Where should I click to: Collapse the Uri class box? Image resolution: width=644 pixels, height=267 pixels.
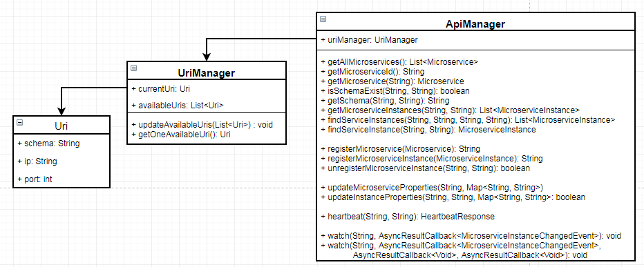coord(20,122)
